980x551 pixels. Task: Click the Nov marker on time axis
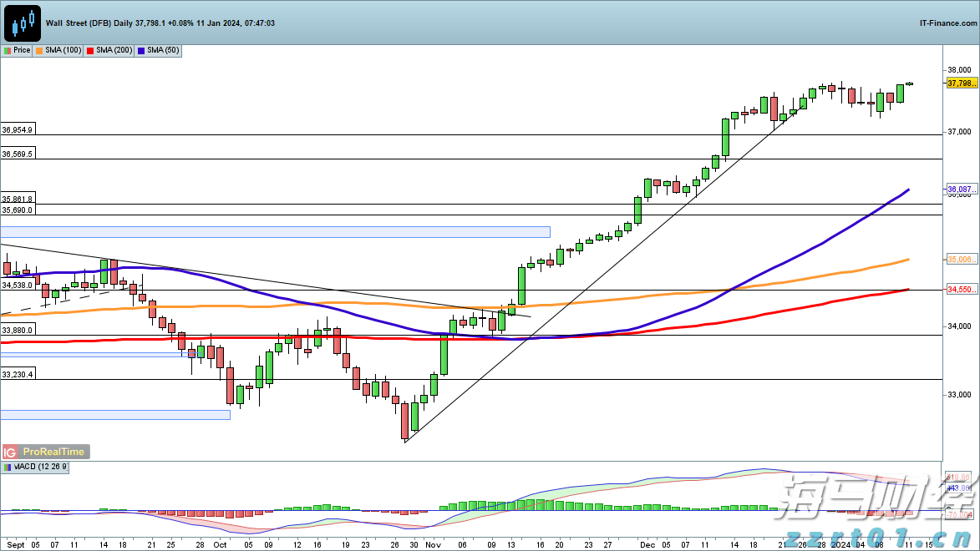pyautogui.click(x=433, y=543)
